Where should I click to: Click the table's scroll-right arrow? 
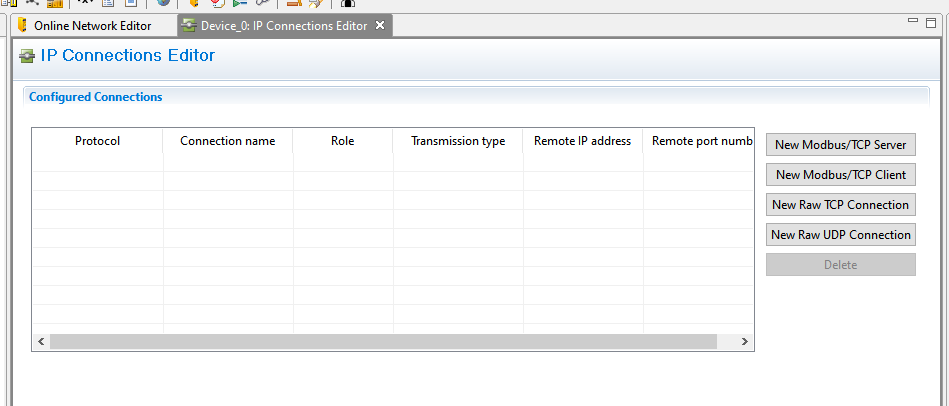[744, 342]
